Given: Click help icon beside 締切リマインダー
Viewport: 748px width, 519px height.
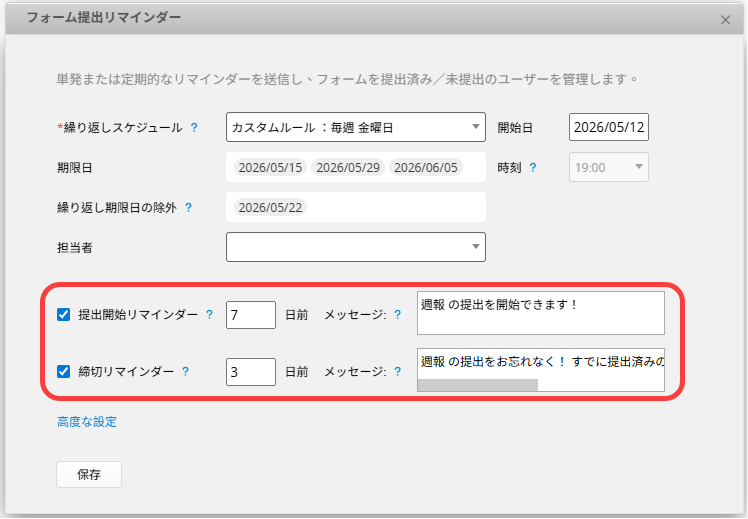Looking at the screenshot, I should pos(186,371).
